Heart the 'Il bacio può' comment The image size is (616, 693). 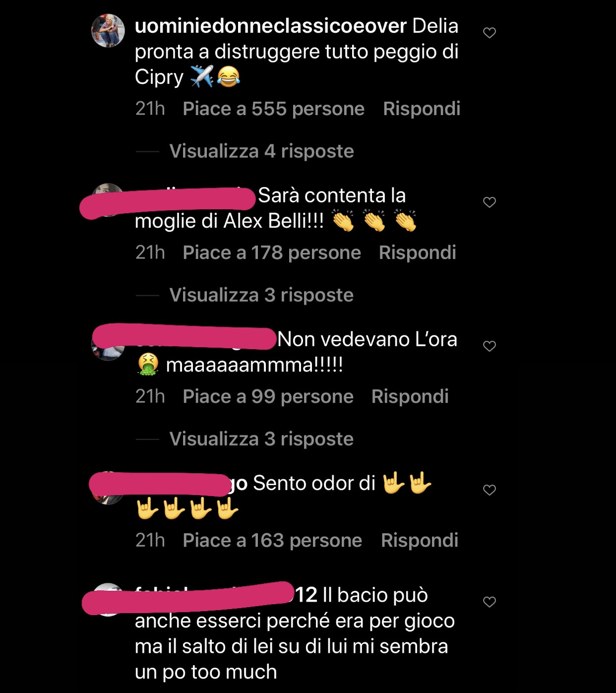pyautogui.click(x=490, y=602)
